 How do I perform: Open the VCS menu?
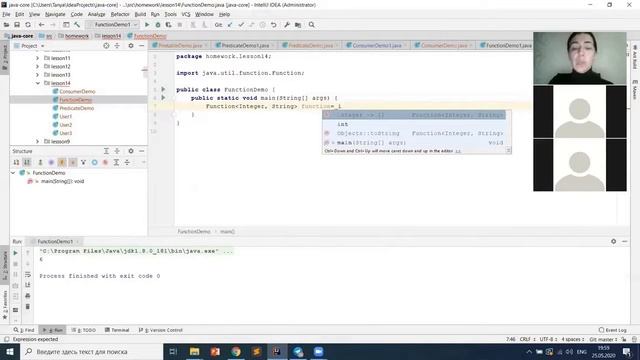click(186, 14)
